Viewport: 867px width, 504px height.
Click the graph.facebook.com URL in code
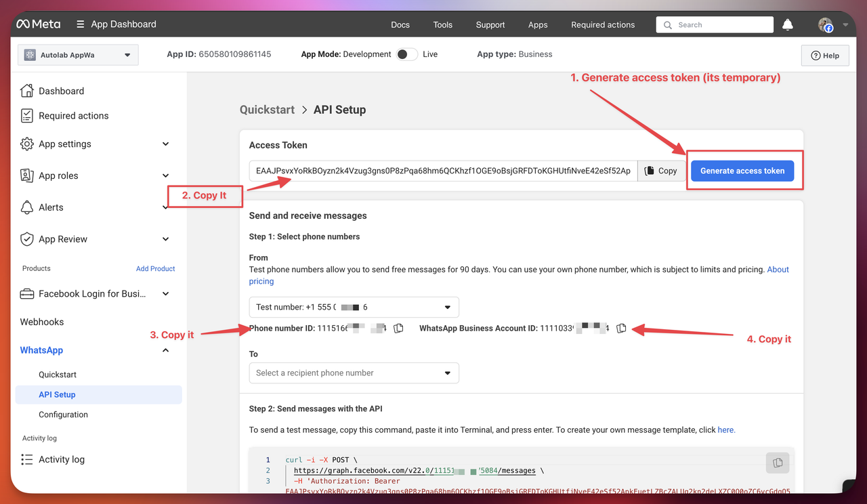pyautogui.click(x=415, y=470)
